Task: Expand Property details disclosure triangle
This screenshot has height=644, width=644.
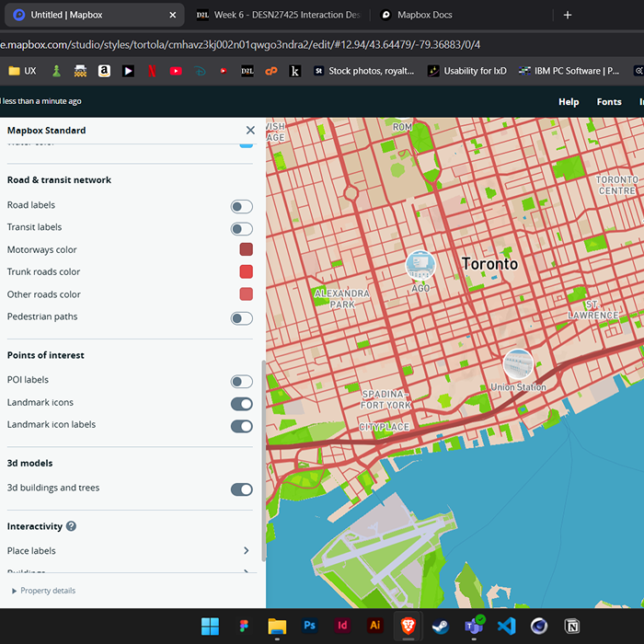Action: pos(14,591)
